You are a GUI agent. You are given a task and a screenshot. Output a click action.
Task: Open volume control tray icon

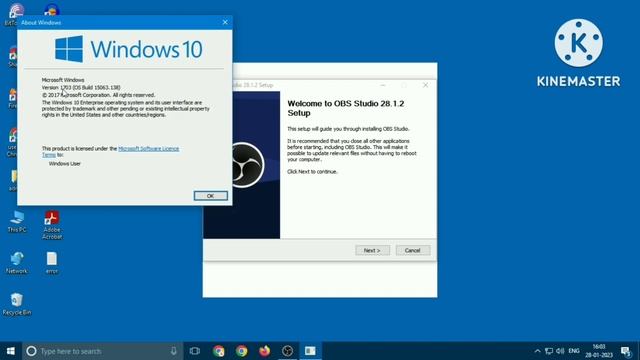(560, 351)
